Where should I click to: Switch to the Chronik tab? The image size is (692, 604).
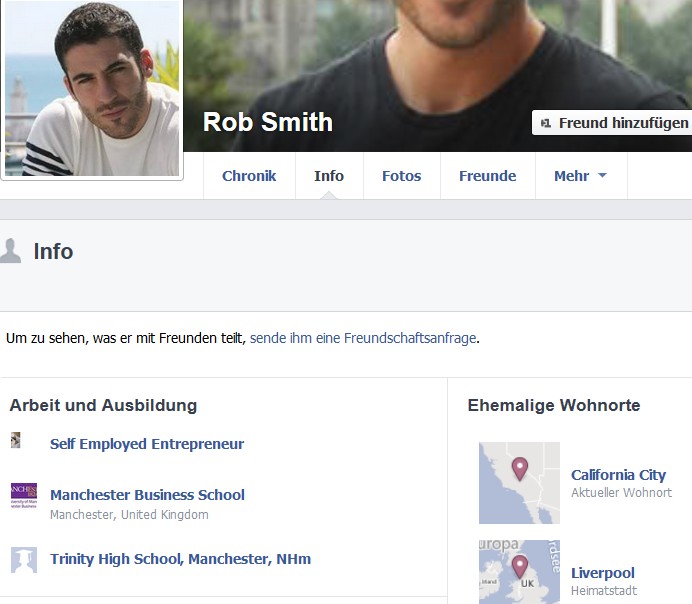click(249, 176)
